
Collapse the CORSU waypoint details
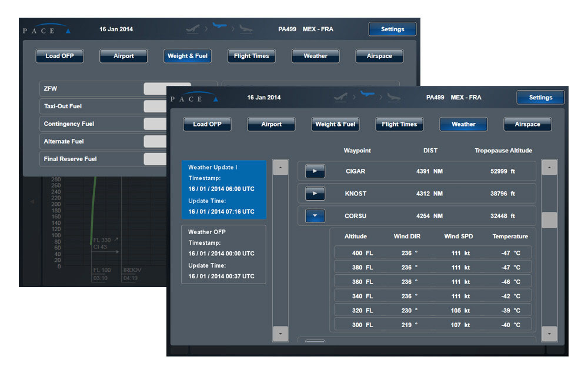coord(315,216)
